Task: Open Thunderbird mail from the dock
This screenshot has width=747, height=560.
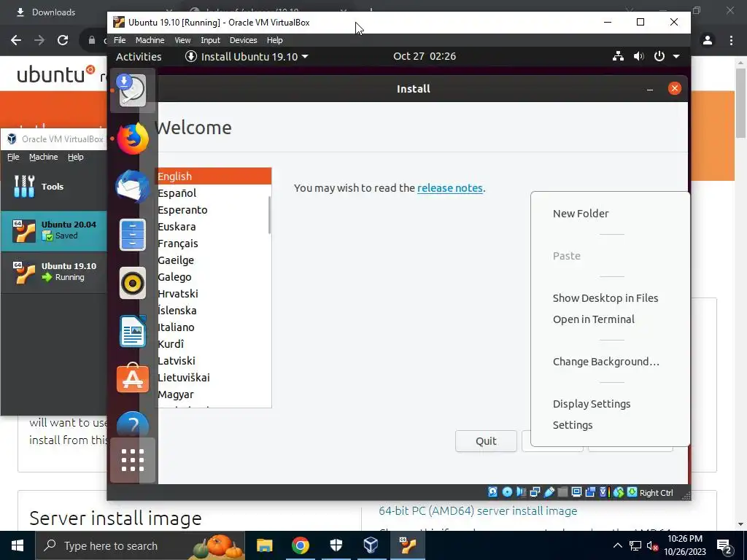Action: click(133, 187)
